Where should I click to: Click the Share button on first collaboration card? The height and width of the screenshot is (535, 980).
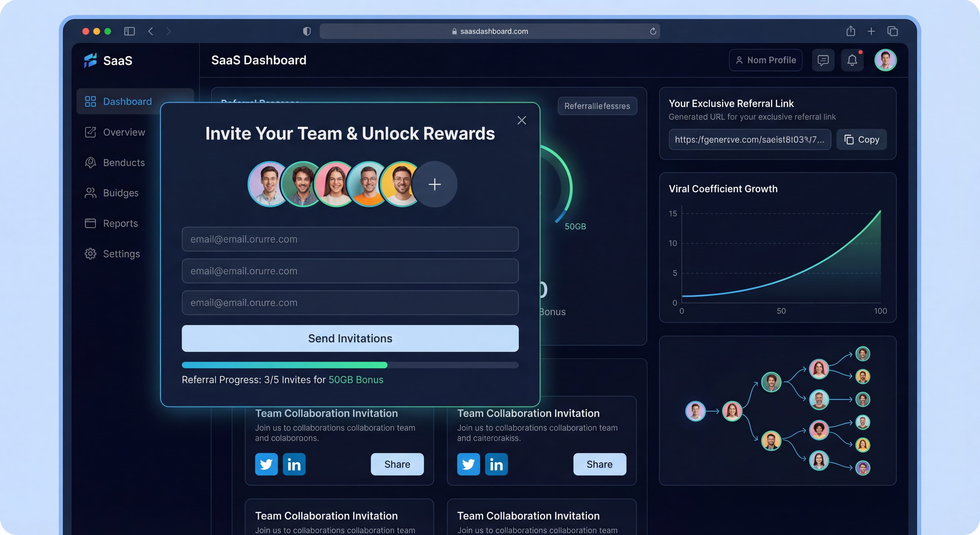397,464
